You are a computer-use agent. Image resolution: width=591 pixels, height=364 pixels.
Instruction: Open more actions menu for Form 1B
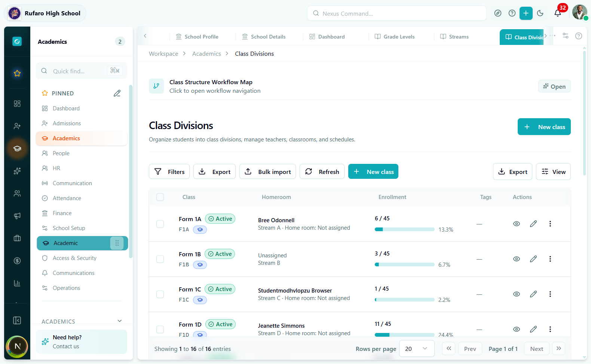click(550, 259)
